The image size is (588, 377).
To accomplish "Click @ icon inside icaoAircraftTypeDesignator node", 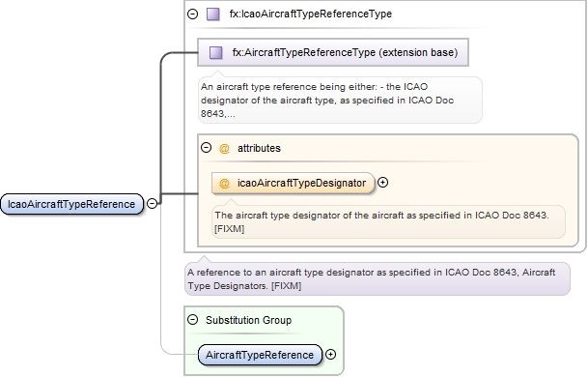I will point(224,184).
